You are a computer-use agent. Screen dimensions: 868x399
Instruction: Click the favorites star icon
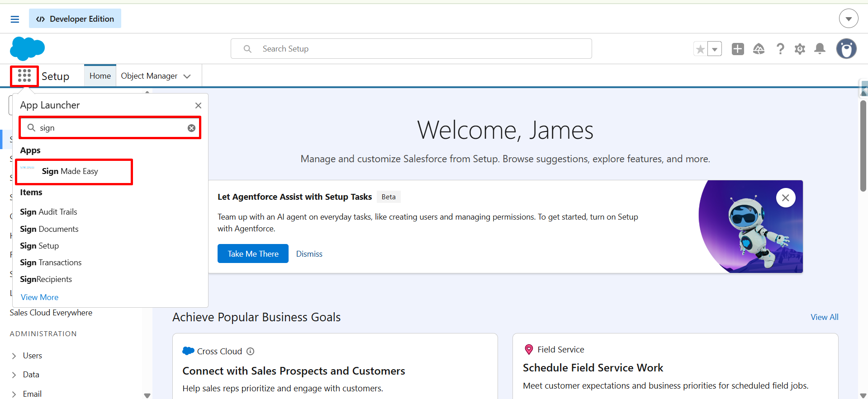pos(700,49)
